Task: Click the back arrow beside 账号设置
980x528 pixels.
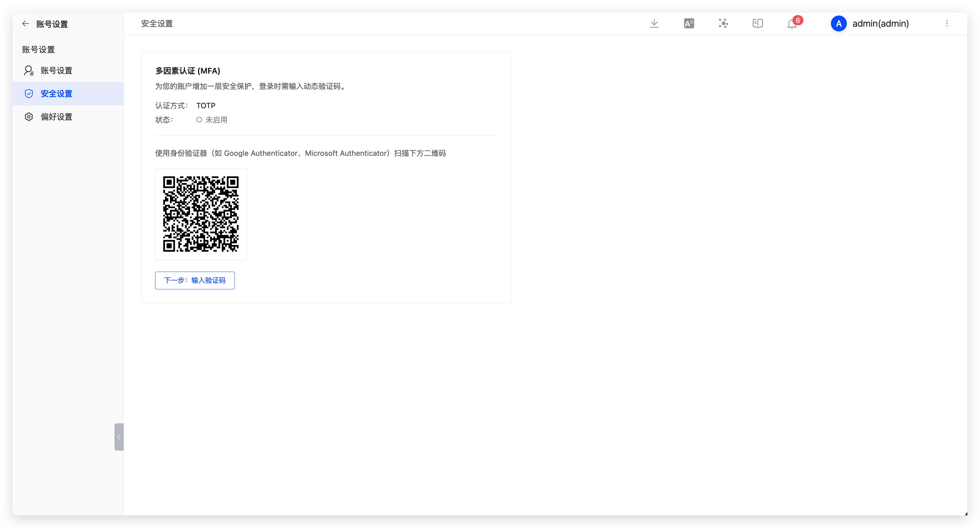Action: (x=25, y=23)
